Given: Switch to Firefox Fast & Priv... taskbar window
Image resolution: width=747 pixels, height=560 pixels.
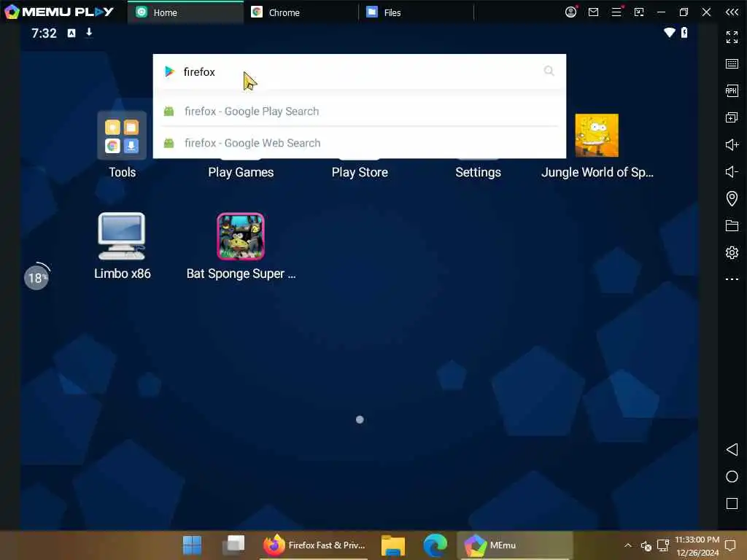Looking at the screenshot, I should pos(314,545).
